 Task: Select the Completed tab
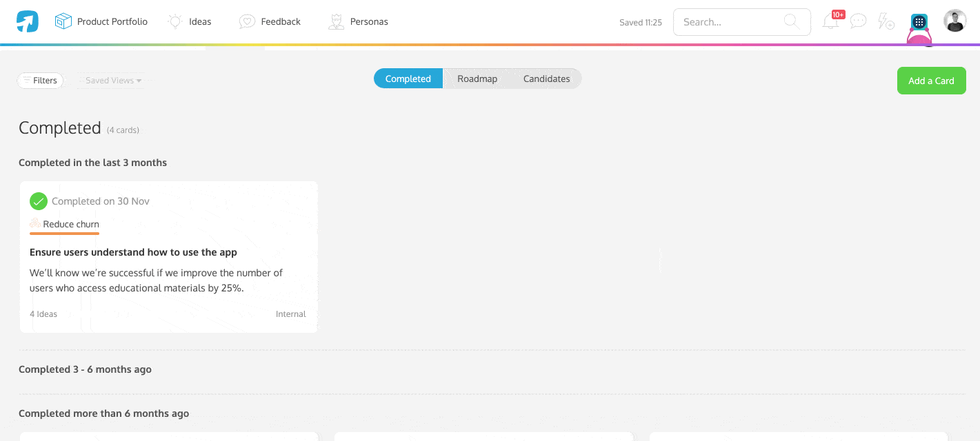[x=408, y=79]
